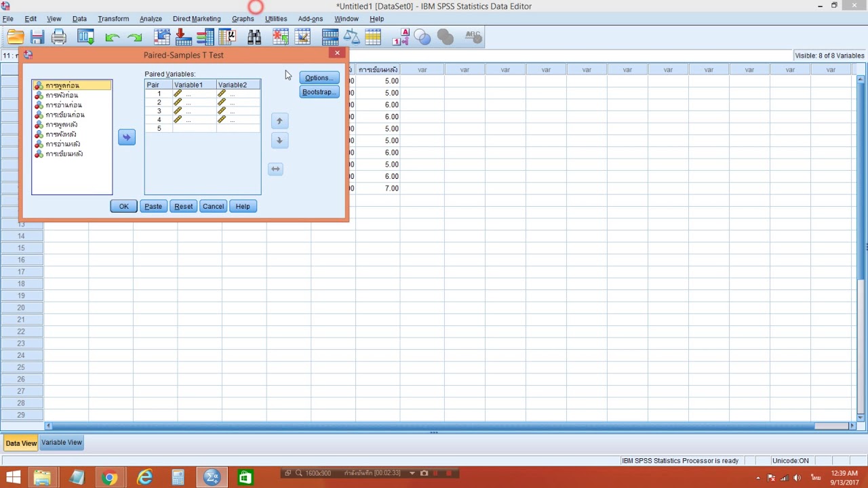
Task: Open the Variables info icon
Action: [205, 37]
